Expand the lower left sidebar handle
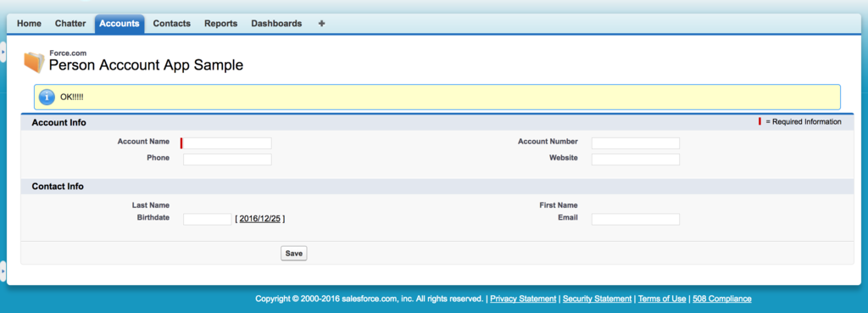This screenshot has height=313, width=868. click(3, 271)
